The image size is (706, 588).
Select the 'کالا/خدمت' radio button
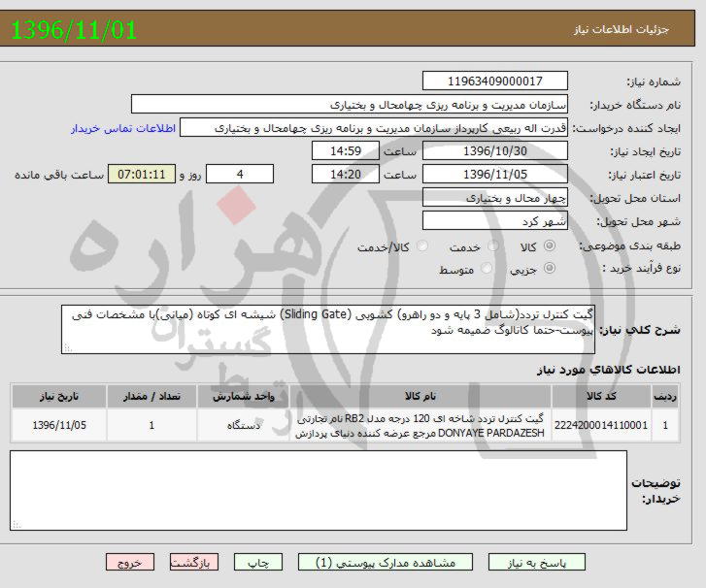coord(422,245)
